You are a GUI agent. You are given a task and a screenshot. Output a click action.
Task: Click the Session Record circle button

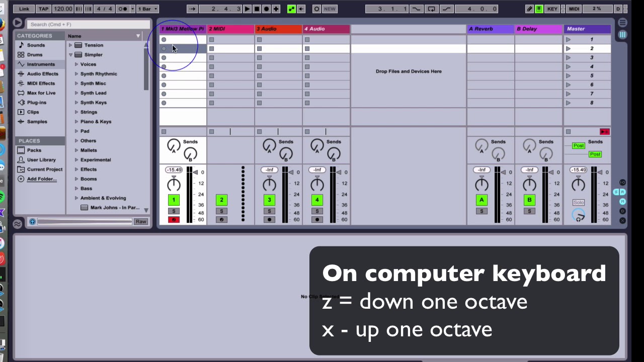tap(316, 9)
